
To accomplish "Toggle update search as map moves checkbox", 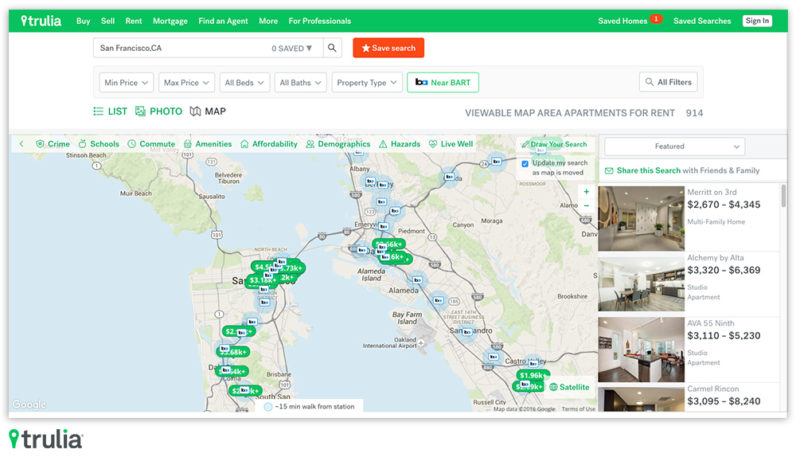I will point(526,163).
